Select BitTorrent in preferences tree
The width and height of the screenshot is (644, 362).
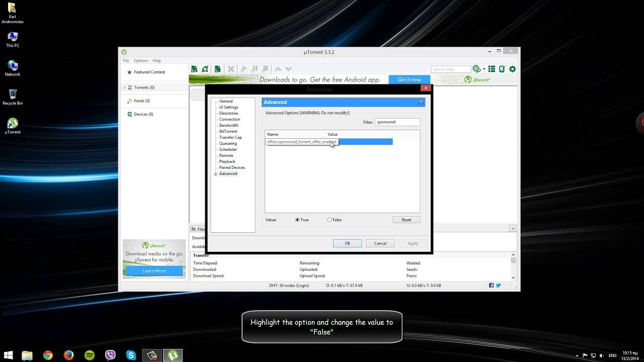[x=228, y=131]
